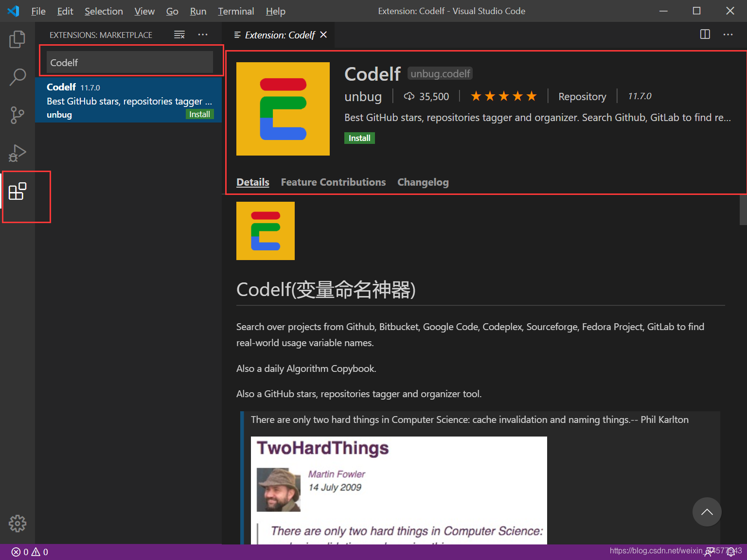This screenshot has width=747, height=560.
Task: Click the EXTENSIONS: MARKETPLACE panel title
Action: [101, 35]
